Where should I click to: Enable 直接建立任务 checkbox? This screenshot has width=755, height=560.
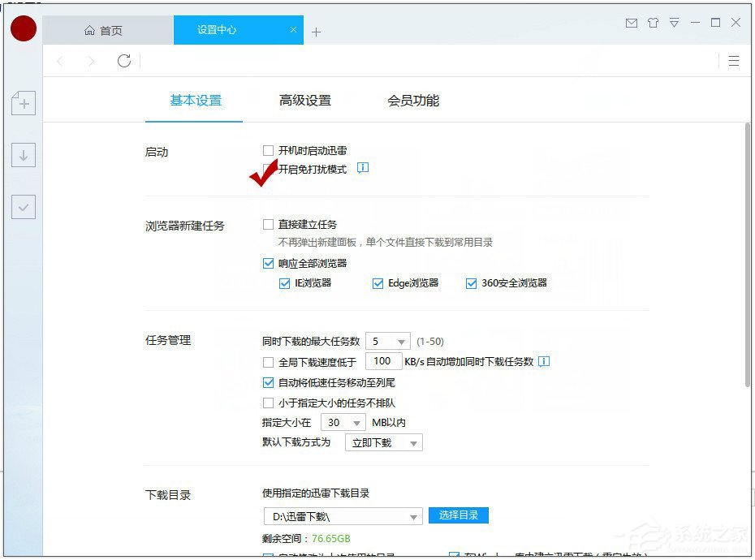tap(268, 224)
